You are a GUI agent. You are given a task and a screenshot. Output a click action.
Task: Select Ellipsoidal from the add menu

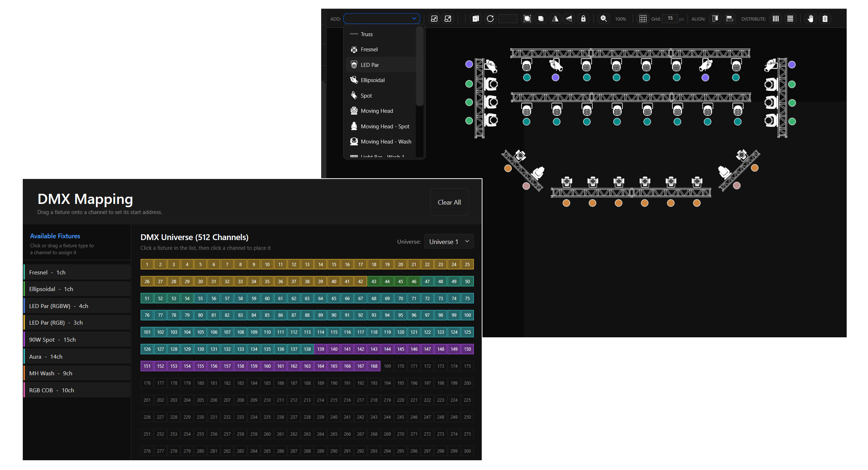(373, 80)
